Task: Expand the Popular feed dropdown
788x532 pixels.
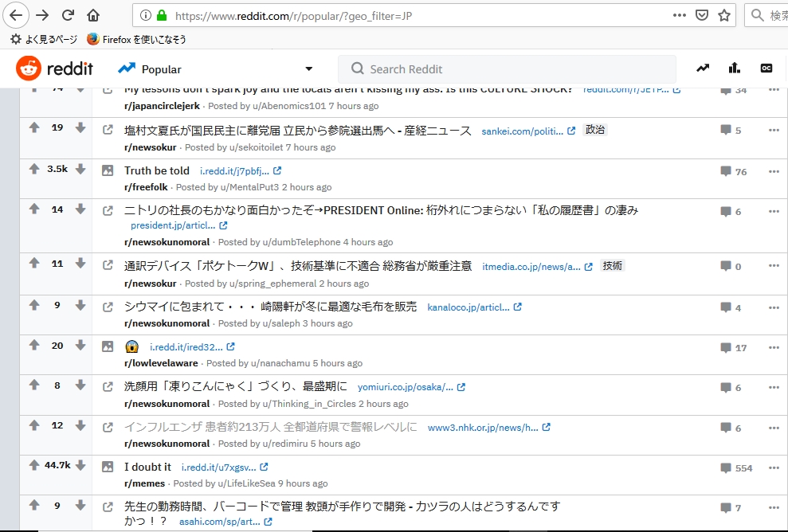Action: [x=309, y=69]
